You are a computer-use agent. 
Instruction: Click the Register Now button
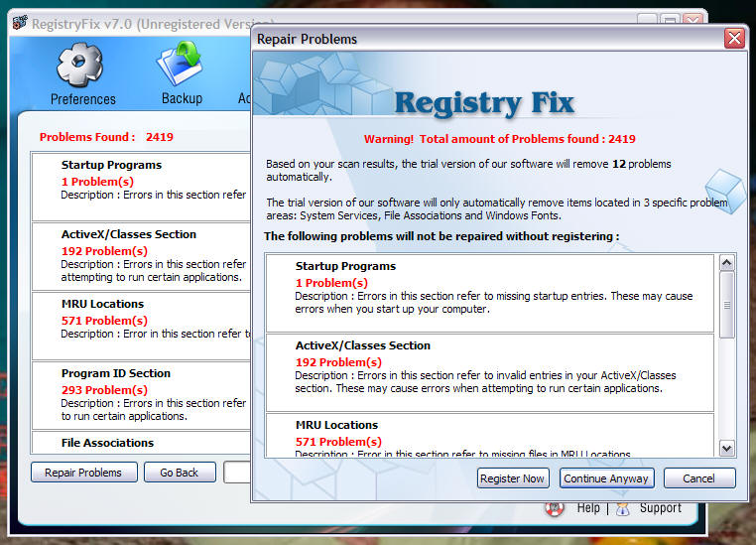[x=513, y=478]
